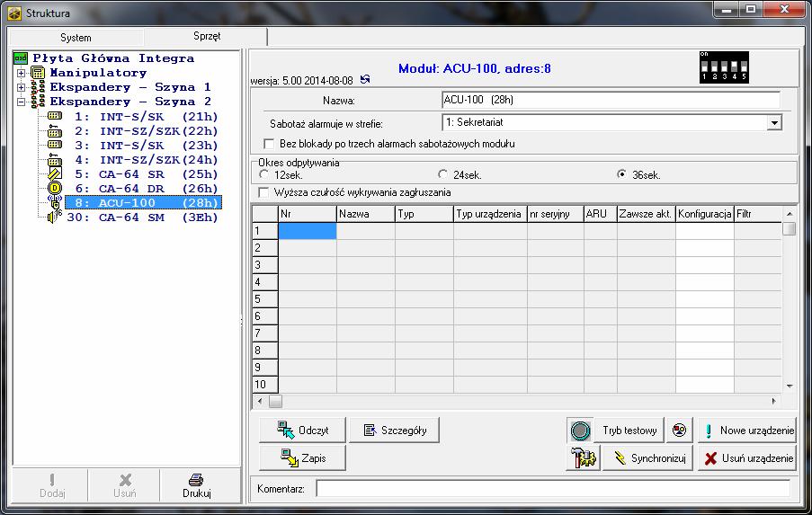The height and width of the screenshot is (515, 812).
Task: Click table scroll left arrow
Action: coord(260,401)
